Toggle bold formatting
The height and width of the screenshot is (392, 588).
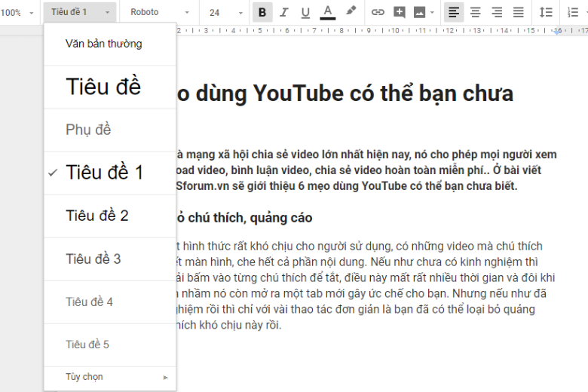(262, 12)
